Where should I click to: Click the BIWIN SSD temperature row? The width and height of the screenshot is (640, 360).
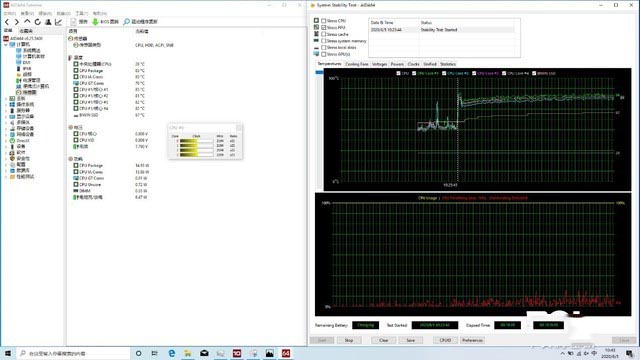coord(110,115)
